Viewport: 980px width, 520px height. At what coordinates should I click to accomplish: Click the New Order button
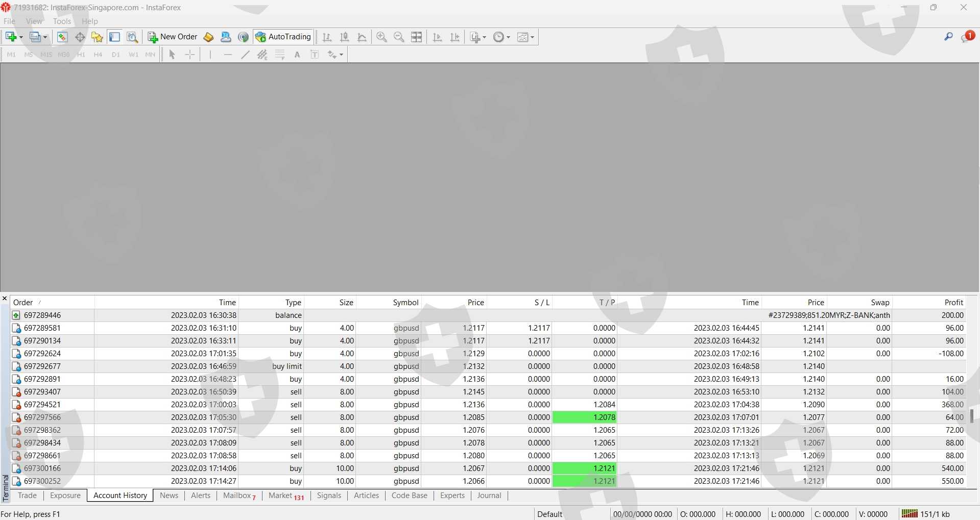(173, 37)
